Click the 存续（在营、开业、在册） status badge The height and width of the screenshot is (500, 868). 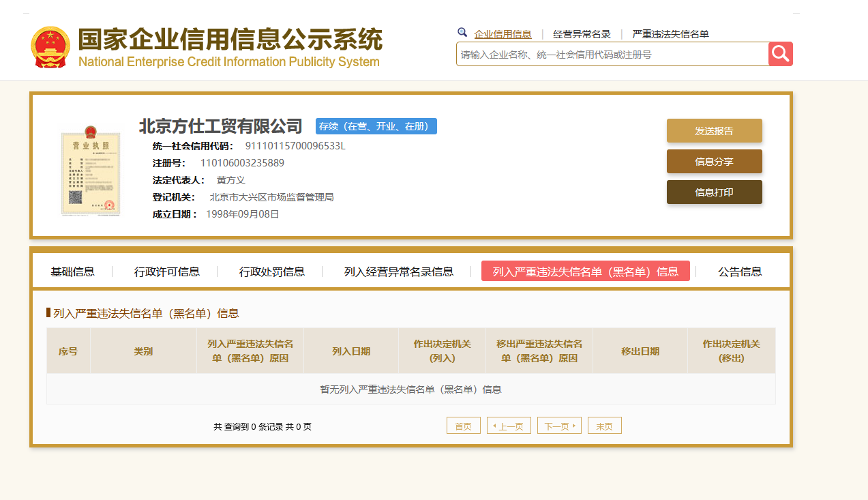click(x=376, y=126)
